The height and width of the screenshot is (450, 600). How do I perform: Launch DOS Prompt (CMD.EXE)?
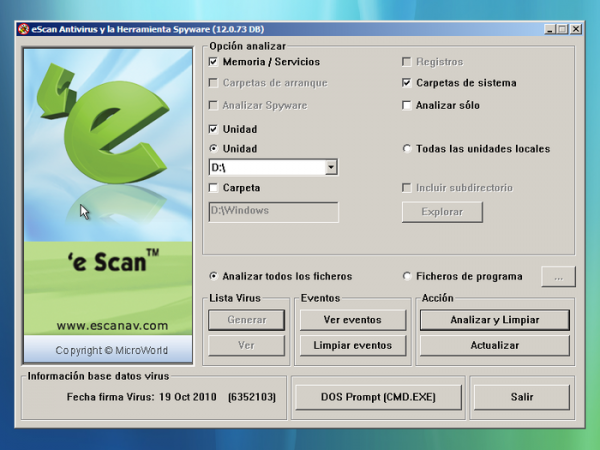tap(378, 397)
